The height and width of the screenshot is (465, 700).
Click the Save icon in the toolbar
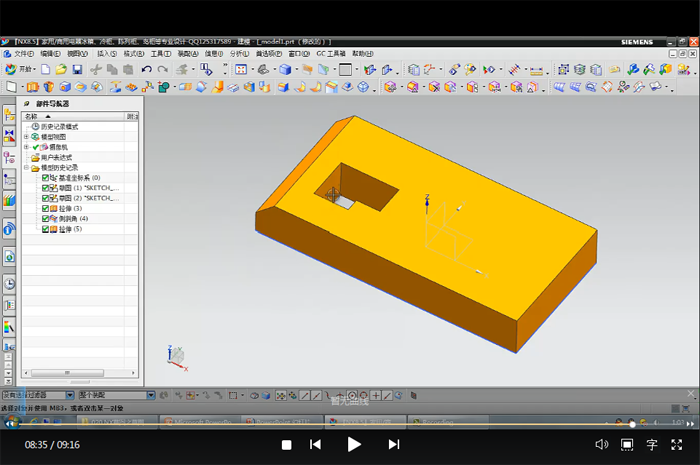click(76, 70)
